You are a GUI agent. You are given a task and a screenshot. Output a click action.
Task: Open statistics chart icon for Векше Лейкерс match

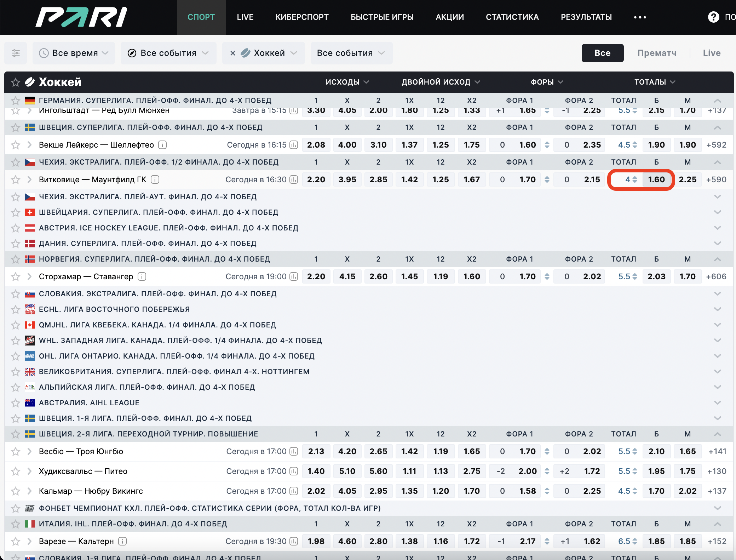click(294, 144)
